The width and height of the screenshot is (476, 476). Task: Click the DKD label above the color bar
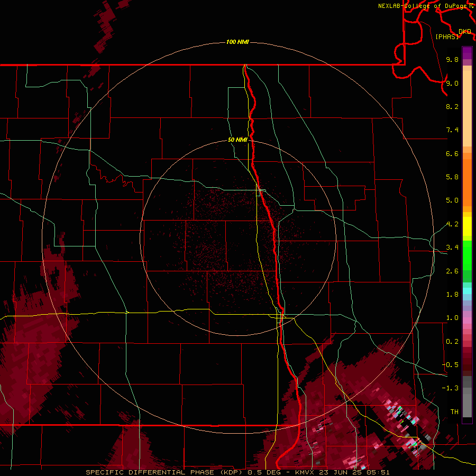(465, 32)
